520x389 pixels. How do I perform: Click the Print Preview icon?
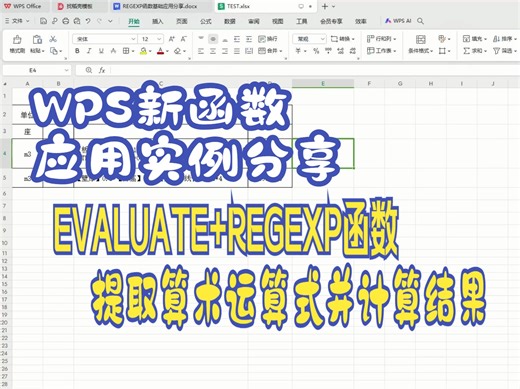coord(77,21)
